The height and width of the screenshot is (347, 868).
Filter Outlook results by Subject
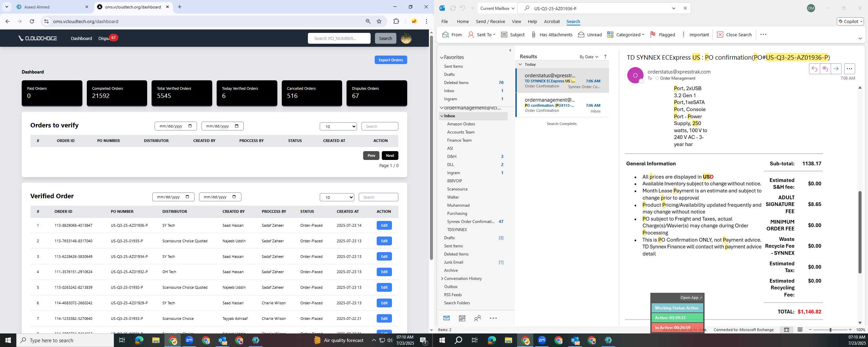[x=513, y=35]
